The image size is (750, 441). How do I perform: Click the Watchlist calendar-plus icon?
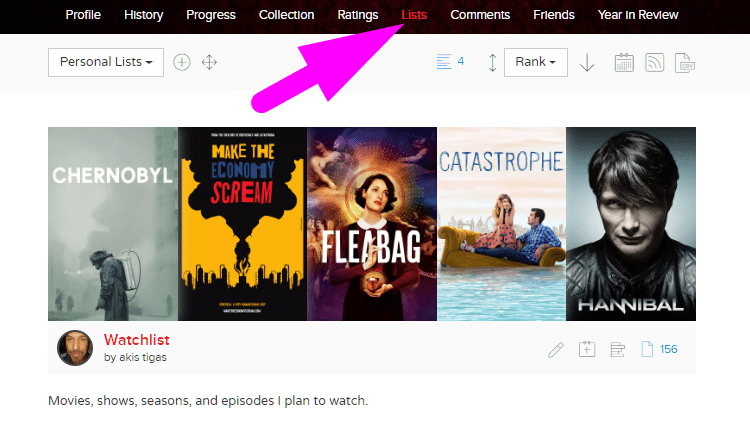point(587,349)
